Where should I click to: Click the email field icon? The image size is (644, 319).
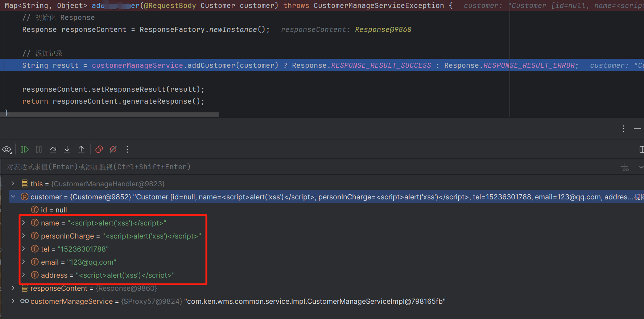click(x=35, y=262)
